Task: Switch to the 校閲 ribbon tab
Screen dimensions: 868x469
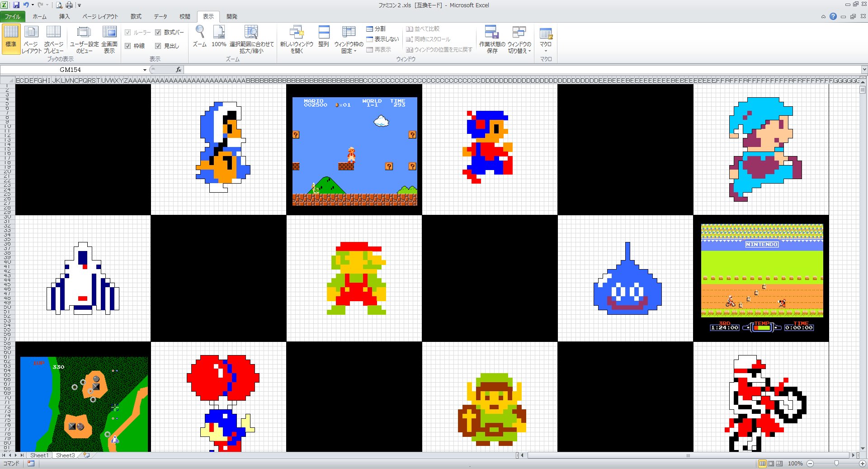Action: (184, 17)
